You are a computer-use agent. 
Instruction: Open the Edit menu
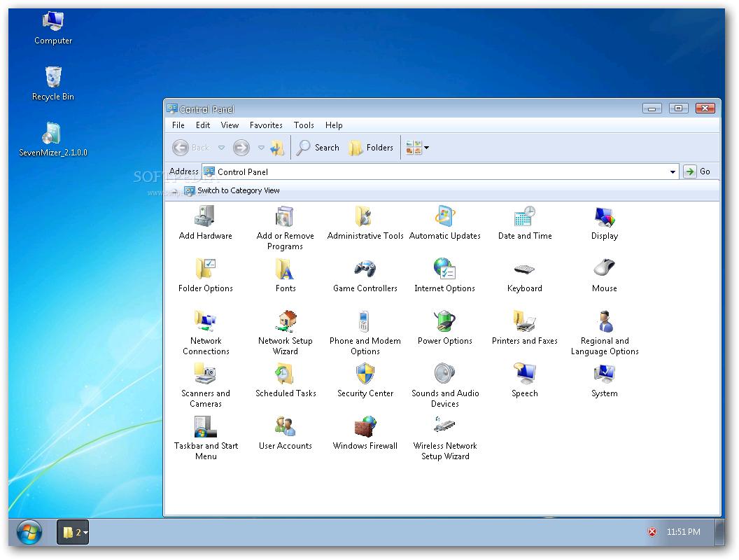pyautogui.click(x=203, y=125)
